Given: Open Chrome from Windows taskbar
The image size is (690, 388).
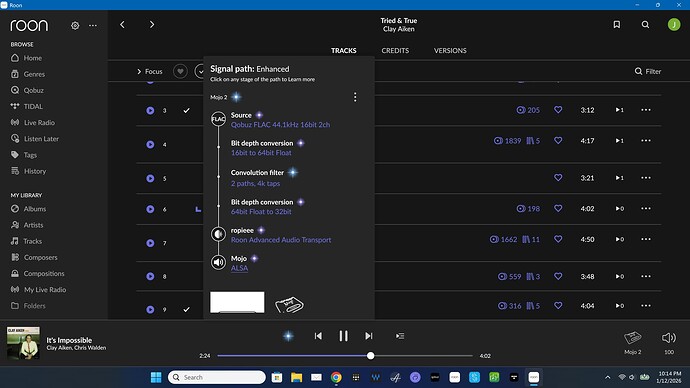Looking at the screenshot, I should (336, 377).
